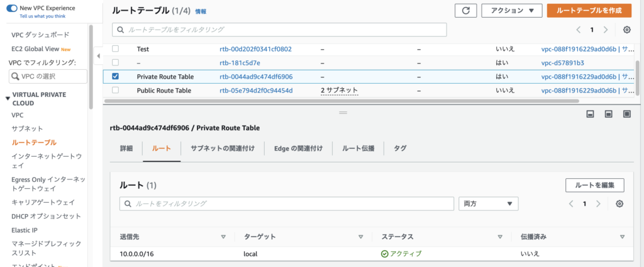Screen dimensions: 644x267
Task: Click the table horizontal scrollbar
Action: pyautogui.click(x=341, y=100)
